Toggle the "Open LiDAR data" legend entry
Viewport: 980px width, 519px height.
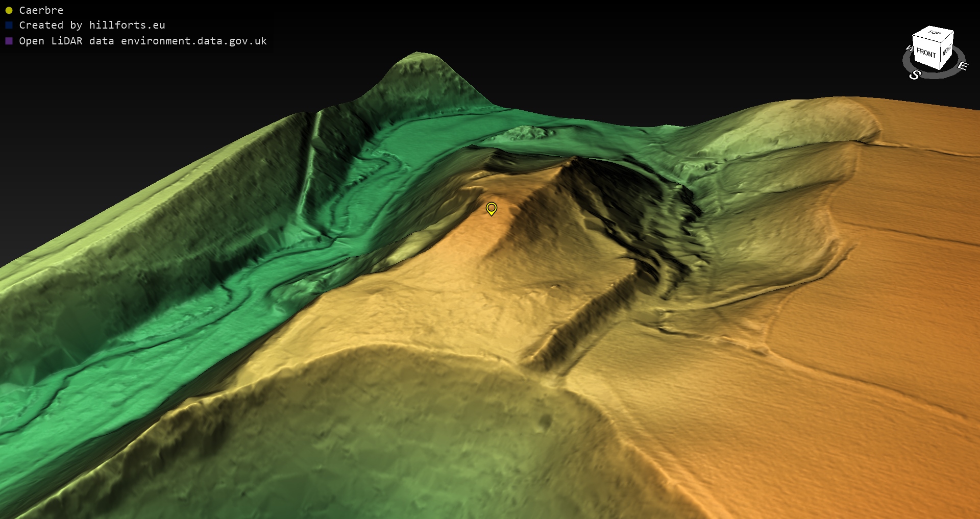pyautogui.click(x=143, y=41)
